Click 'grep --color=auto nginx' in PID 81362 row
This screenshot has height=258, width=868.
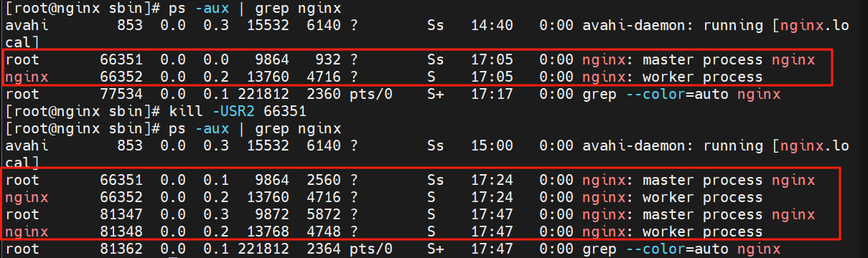681,249
